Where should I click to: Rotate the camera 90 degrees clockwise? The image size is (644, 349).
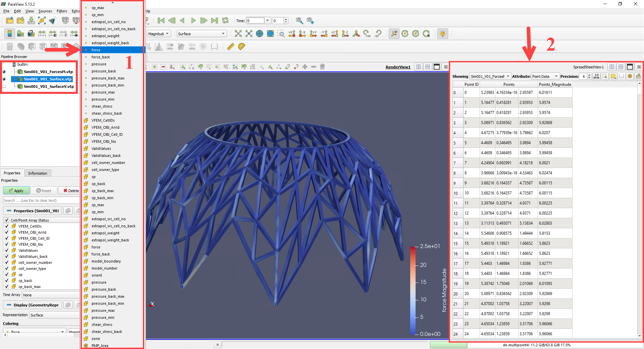(366, 34)
